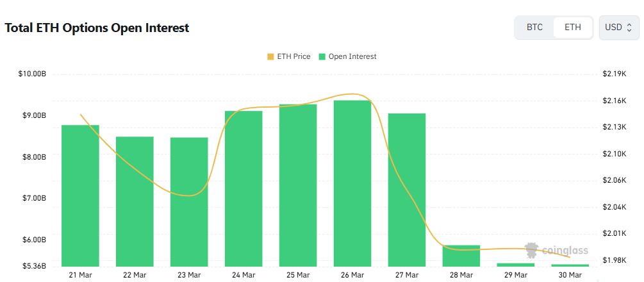Switch to the BTC tab
644x282 pixels.
click(x=534, y=28)
